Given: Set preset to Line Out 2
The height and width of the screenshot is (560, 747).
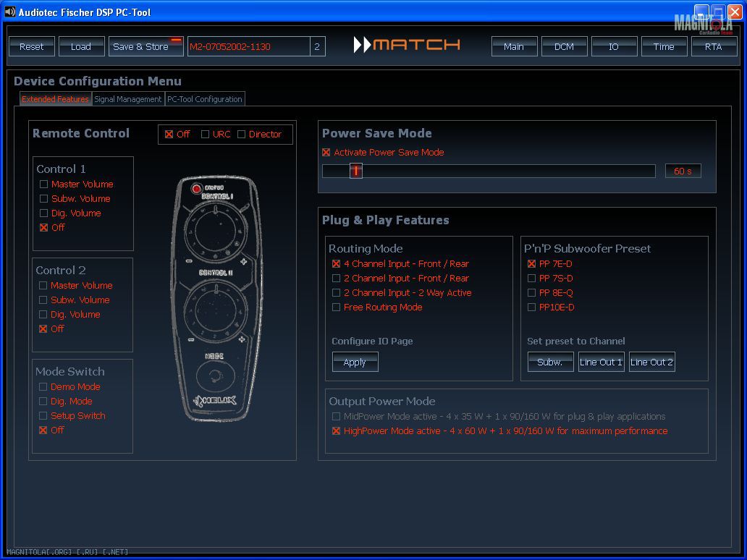Looking at the screenshot, I should pyautogui.click(x=651, y=362).
